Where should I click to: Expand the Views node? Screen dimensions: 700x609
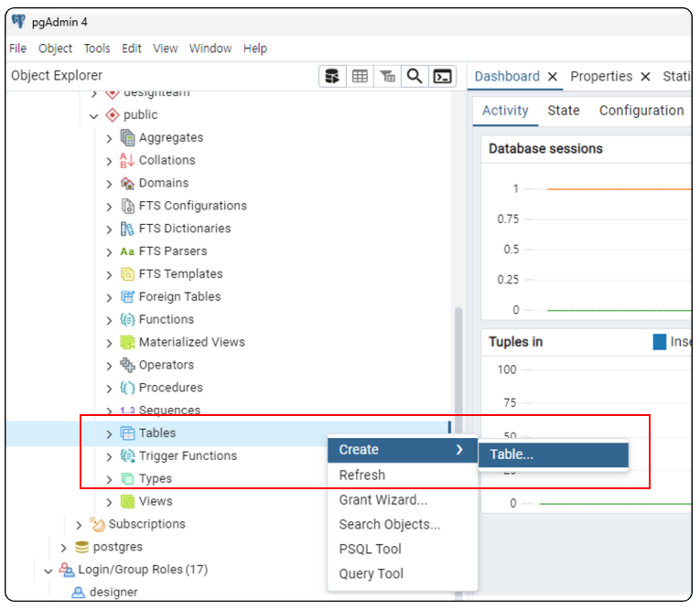point(109,502)
